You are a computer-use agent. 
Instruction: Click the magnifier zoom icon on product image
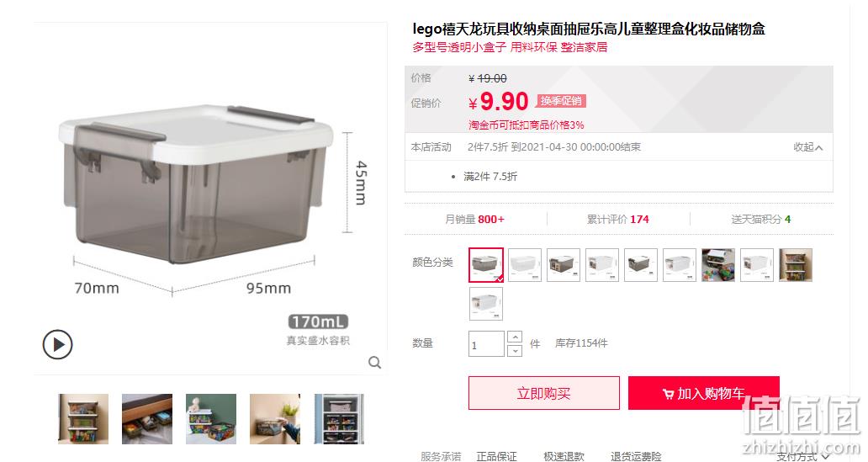click(375, 363)
